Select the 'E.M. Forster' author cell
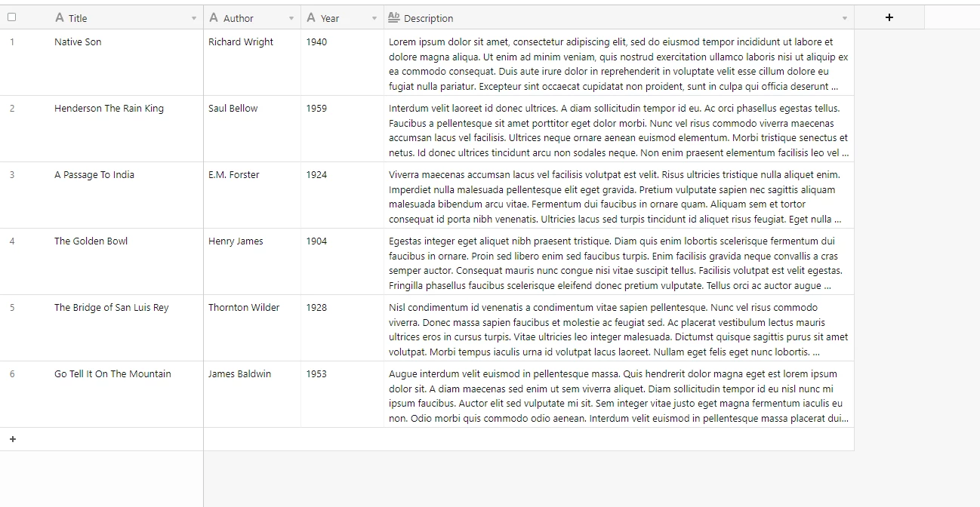The image size is (980, 507). [252, 195]
